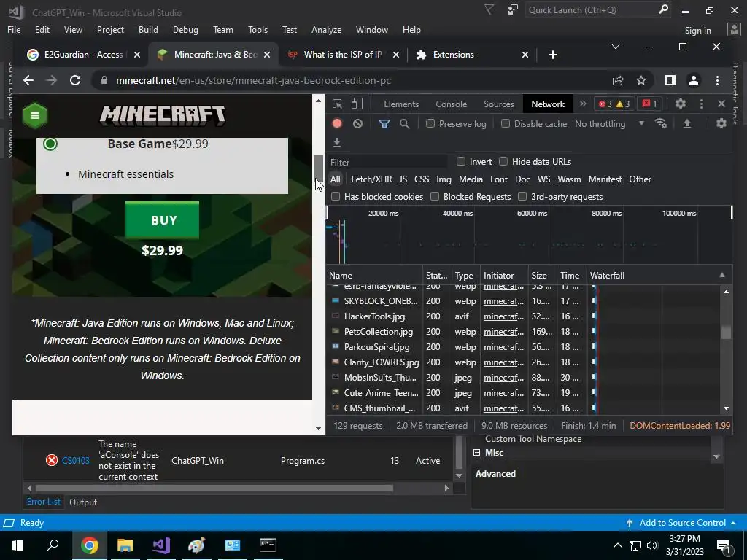This screenshot has height=560, width=747.
Task: Stop recording network log with red button
Action: click(x=337, y=124)
